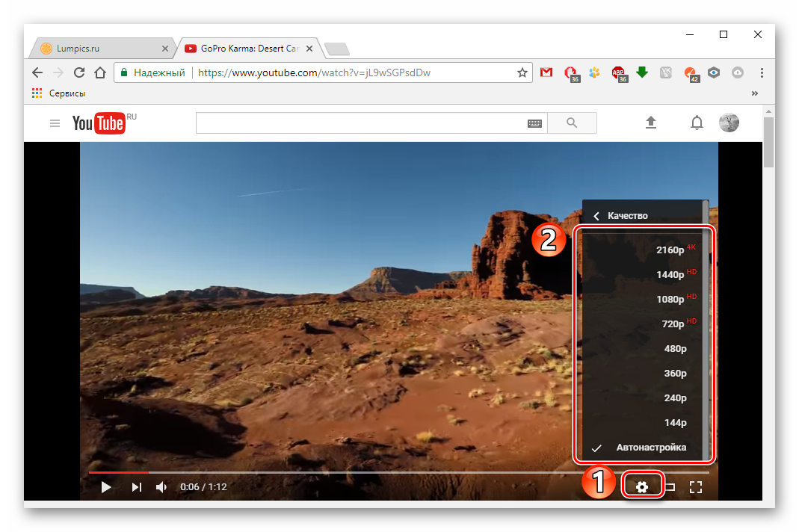This screenshot has height=532, width=799.
Task: Select the 144p quality option
Action: click(675, 423)
